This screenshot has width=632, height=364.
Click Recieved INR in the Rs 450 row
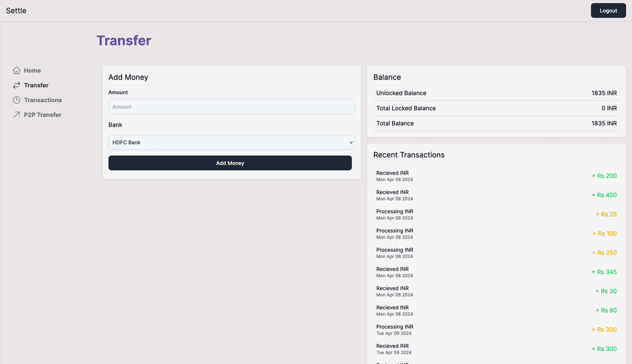(392, 192)
